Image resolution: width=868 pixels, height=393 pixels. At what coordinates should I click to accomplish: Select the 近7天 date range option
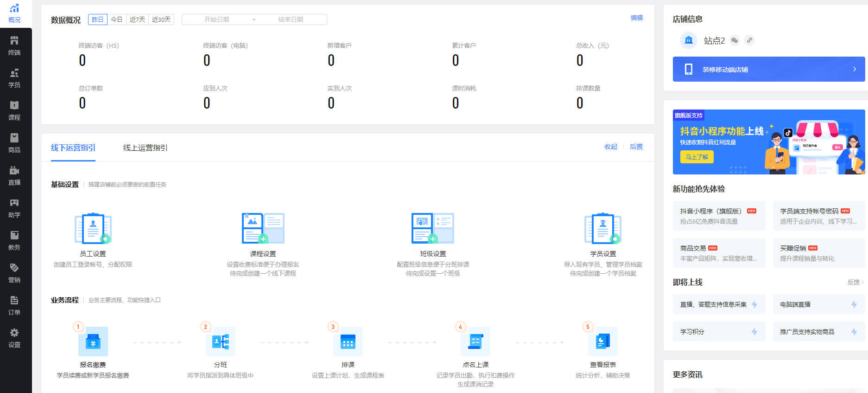(137, 19)
